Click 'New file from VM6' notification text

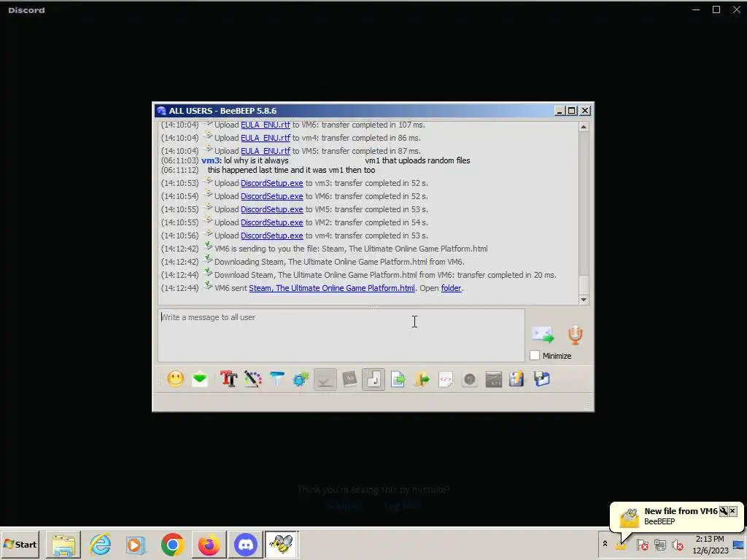[681, 511]
